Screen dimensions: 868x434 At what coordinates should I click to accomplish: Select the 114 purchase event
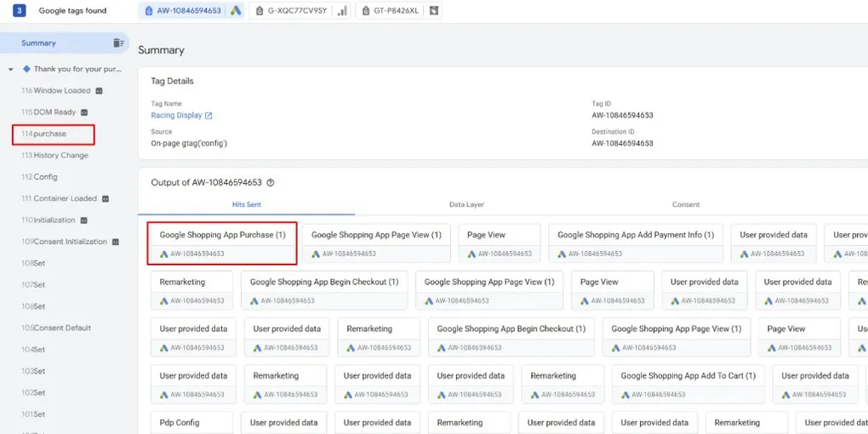pyautogui.click(x=43, y=134)
